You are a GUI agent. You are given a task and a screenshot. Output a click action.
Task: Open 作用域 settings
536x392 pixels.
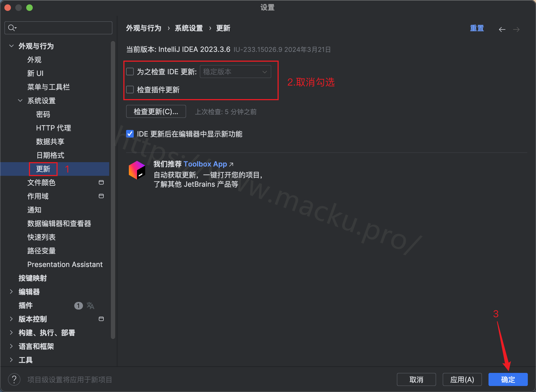coord(38,196)
